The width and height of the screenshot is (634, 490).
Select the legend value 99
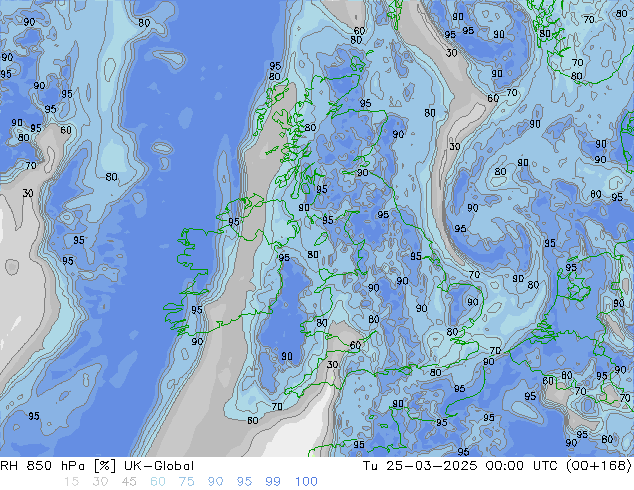click(273, 482)
